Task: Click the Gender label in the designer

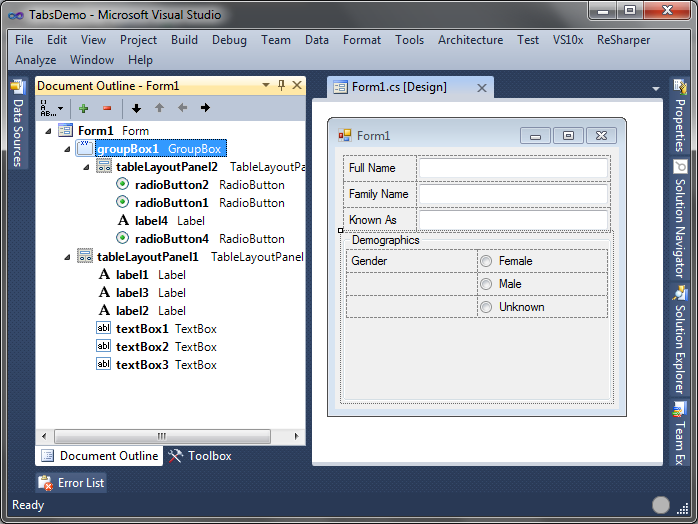Action: point(369,261)
